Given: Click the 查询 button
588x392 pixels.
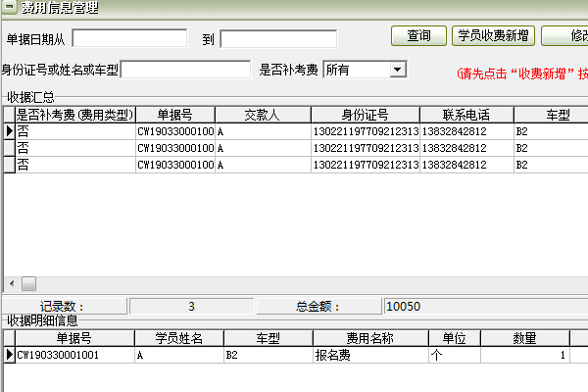Looking at the screenshot, I should click(418, 36).
